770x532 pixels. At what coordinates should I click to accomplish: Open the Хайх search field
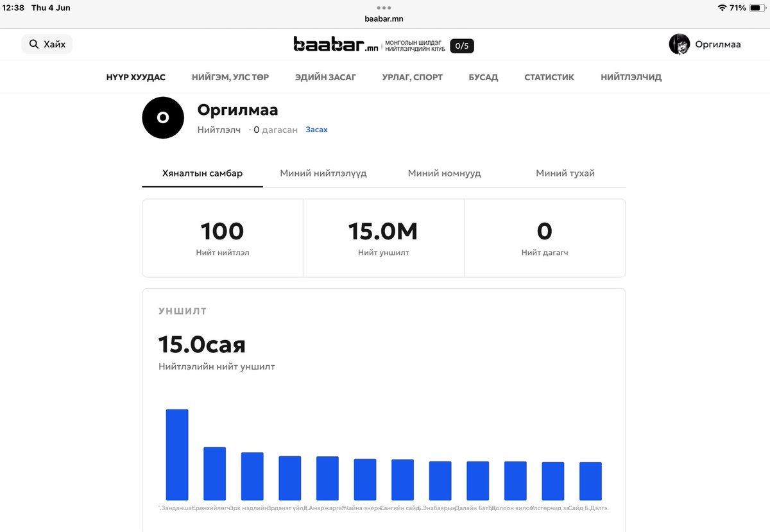point(47,44)
